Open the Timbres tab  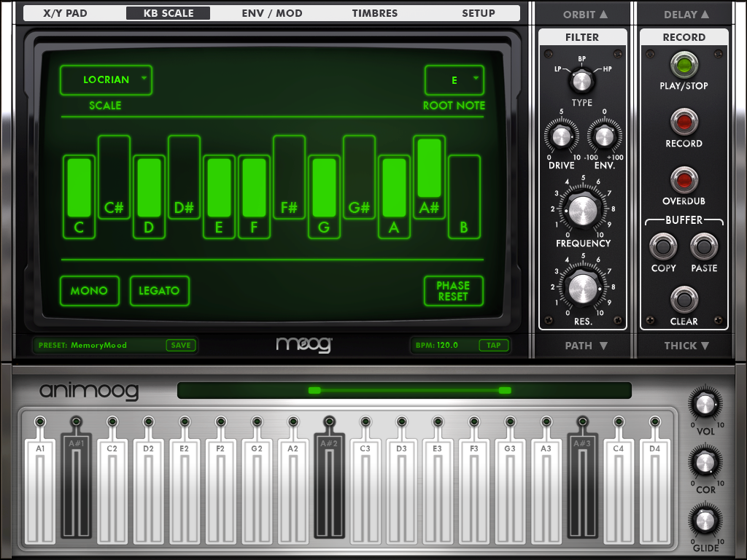pyautogui.click(x=374, y=13)
